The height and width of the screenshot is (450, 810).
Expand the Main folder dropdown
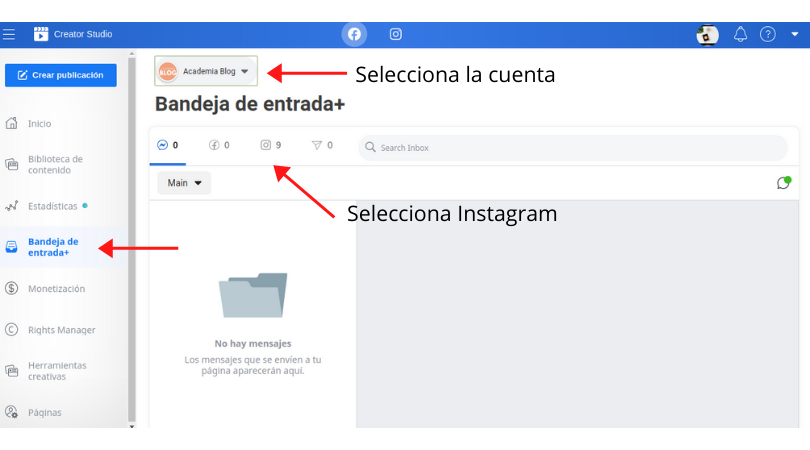(x=184, y=183)
